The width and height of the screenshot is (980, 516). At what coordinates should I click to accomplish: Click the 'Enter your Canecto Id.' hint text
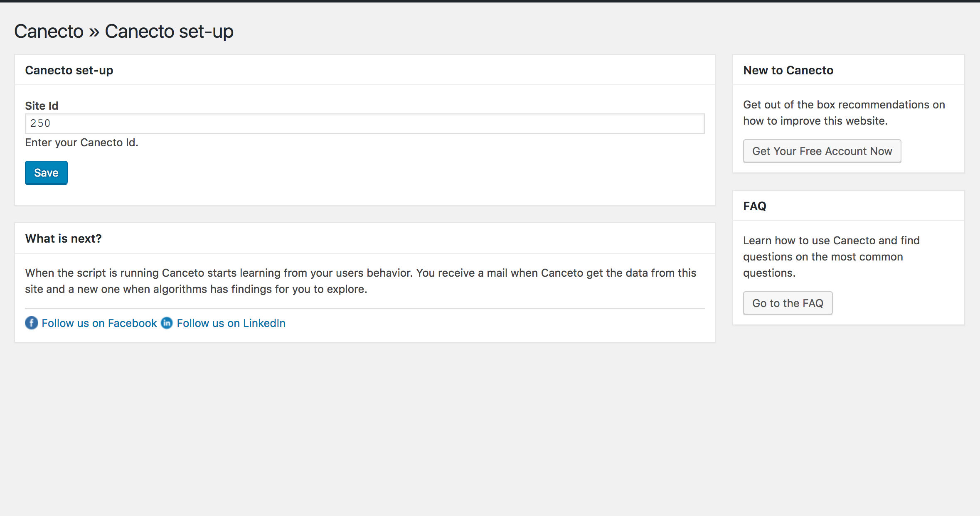coord(81,143)
